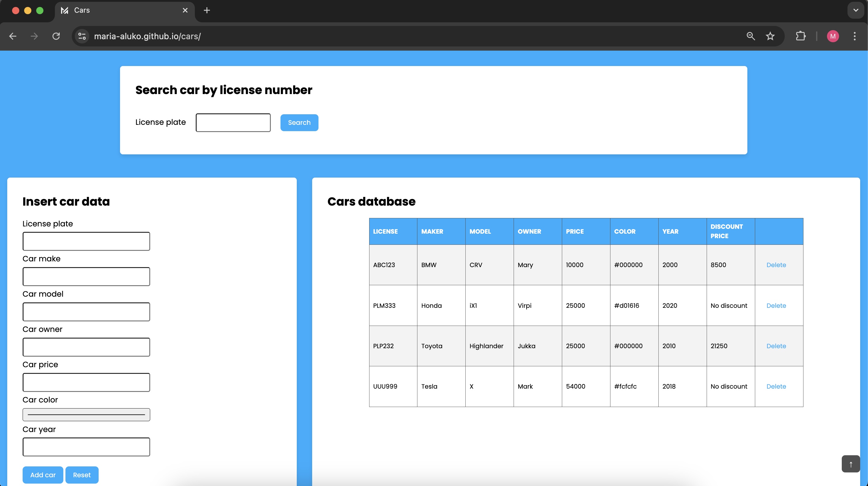
Task: Open the Chrome three-dot menu
Action: (x=854, y=36)
